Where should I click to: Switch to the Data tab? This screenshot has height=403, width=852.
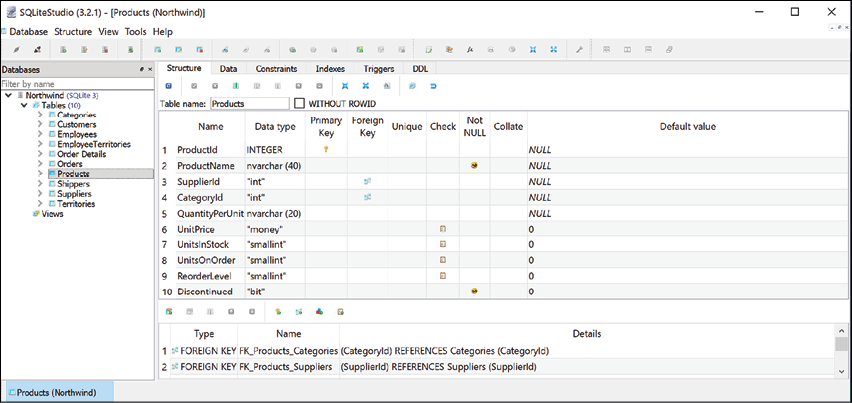point(228,69)
